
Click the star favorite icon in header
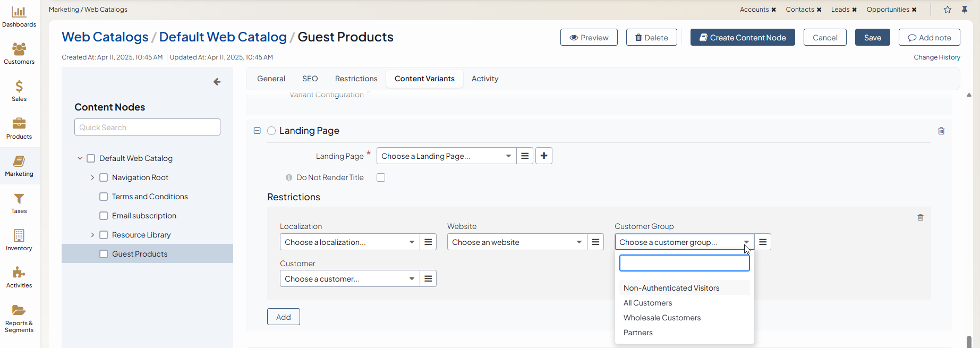[x=948, y=10]
